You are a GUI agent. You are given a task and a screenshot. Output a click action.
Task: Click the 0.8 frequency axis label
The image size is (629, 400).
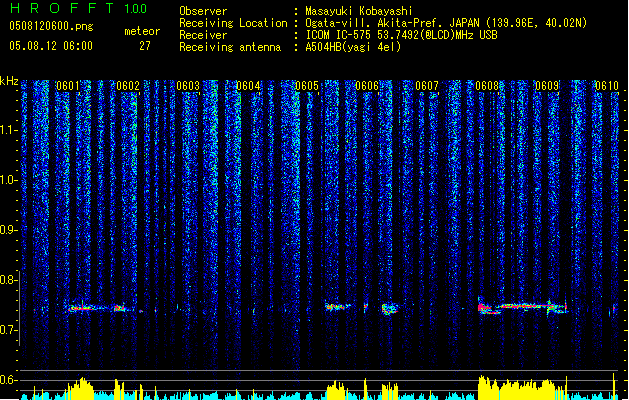9,280
